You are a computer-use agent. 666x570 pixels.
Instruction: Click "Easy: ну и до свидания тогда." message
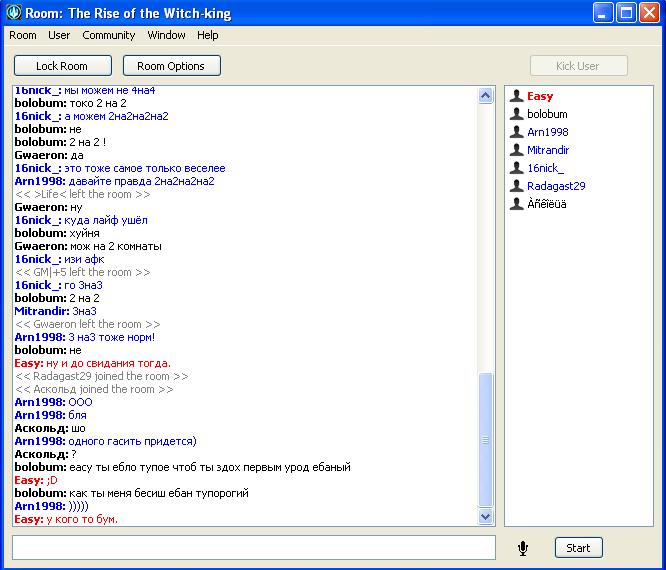coord(93,363)
